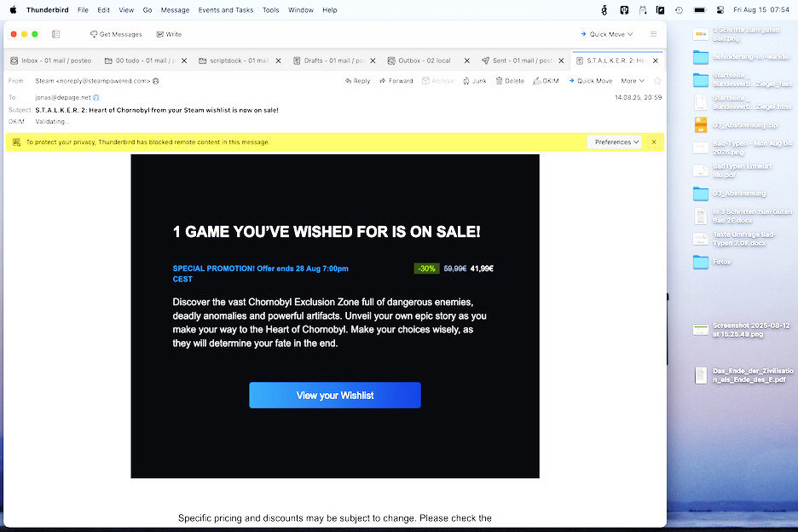Image resolution: width=798 pixels, height=532 pixels.
Task: Select the 03_Abstimmung desktop folder
Action: tap(731, 194)
